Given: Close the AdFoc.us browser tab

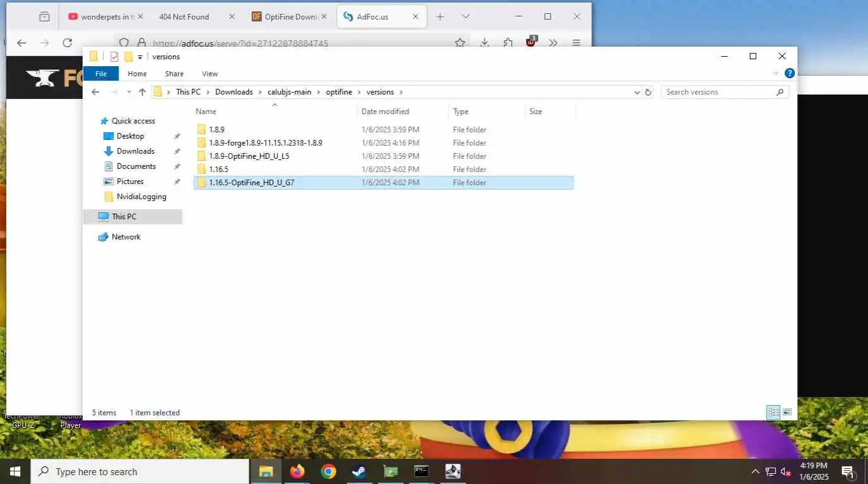Looking at the screenshot, I should 416,17.
